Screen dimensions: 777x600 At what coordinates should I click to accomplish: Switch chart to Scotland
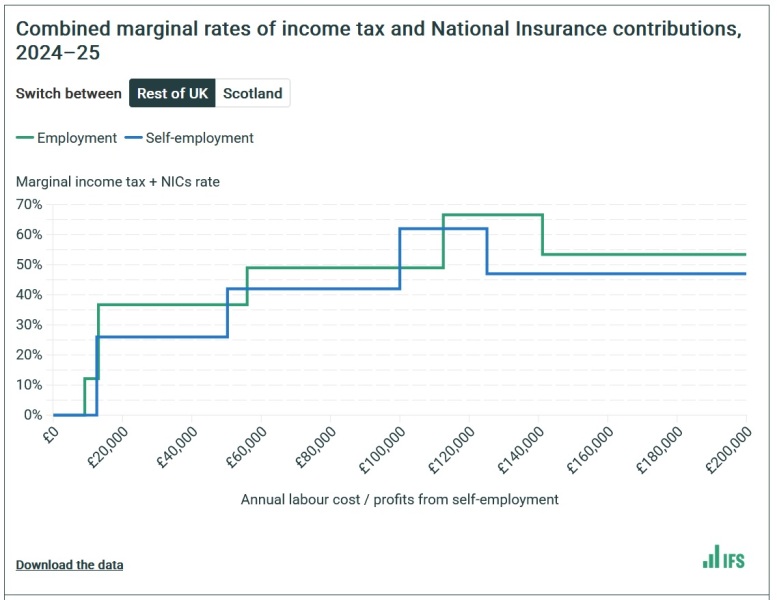point(252,94)
